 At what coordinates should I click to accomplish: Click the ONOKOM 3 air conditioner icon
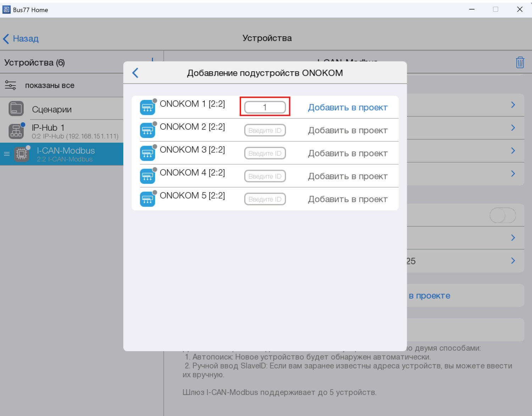[147, 153]
